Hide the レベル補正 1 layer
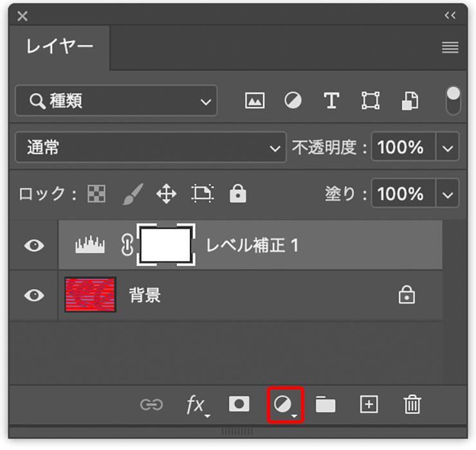The image size is (476, 450). click(34, 245)
